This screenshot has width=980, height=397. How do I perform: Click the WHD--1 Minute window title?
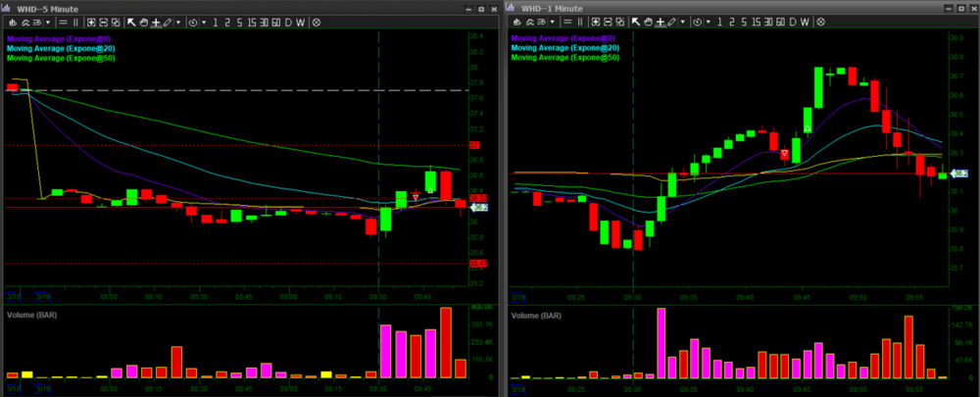pyautogui.click(x=553, y=8)
